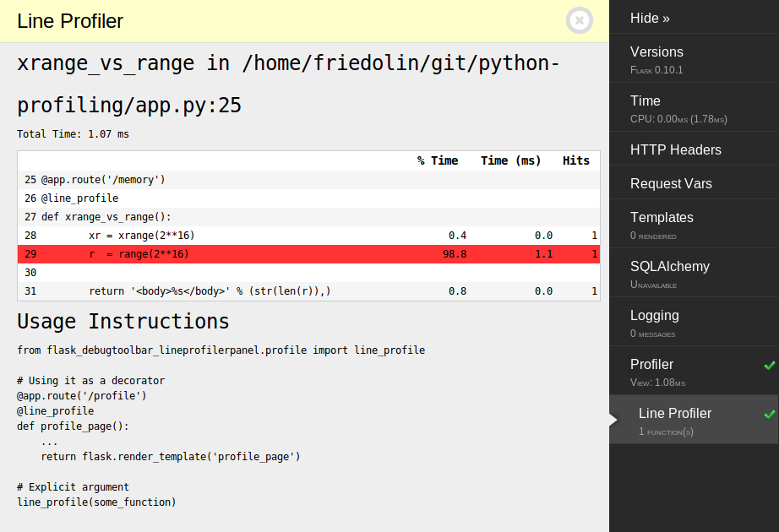Hide the debug toolbar sidebar
The height and width of the screenshot is (532, 779).
click(650, 18)
